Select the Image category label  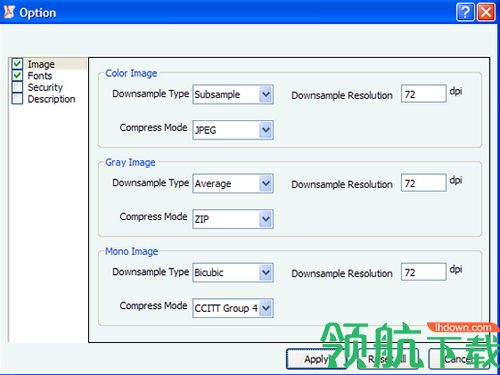41,64
